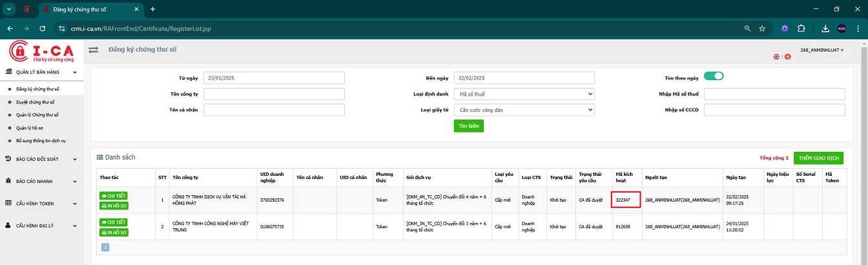Expand BÁO CÁO NHANH menu

41,180
